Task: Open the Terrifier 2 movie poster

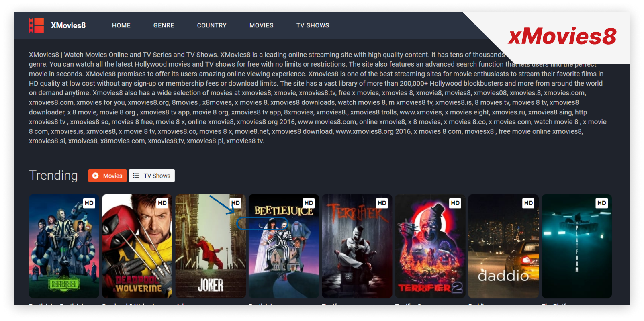Action: tap(430, 246)
